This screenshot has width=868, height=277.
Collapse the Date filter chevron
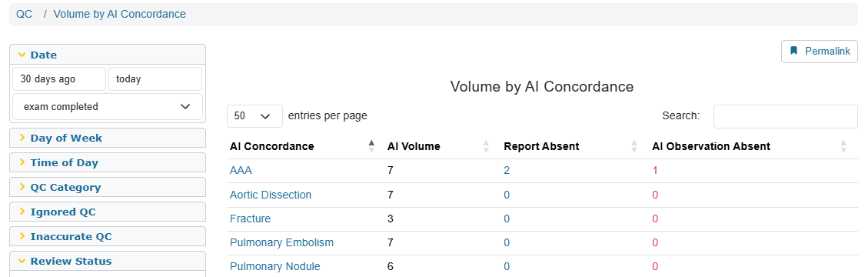coord(22,55)
